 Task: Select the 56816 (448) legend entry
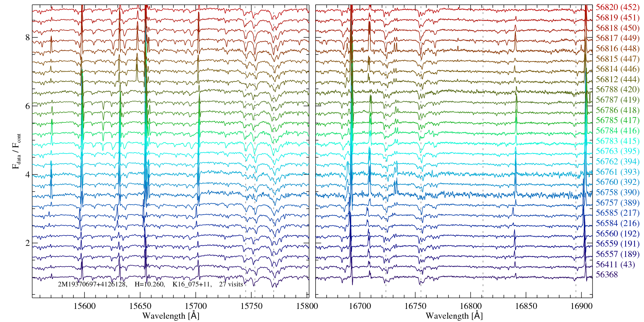click(x=617, y=48)
